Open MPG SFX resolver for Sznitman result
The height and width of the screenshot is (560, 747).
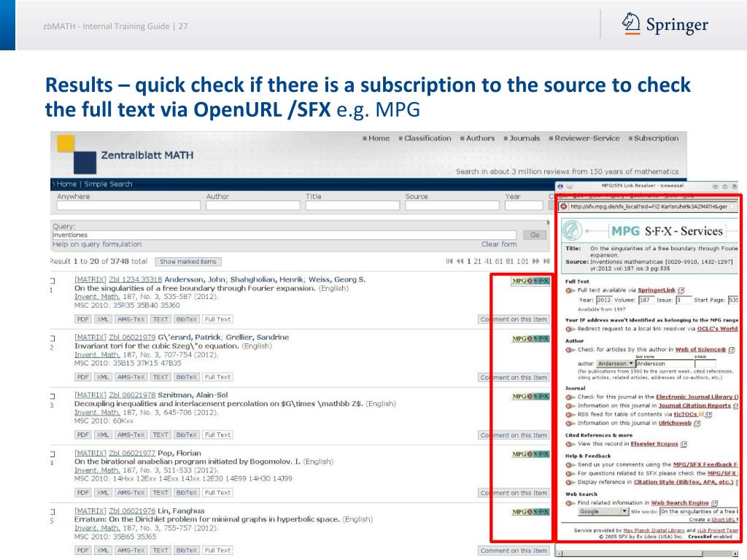tap(530, 397)
